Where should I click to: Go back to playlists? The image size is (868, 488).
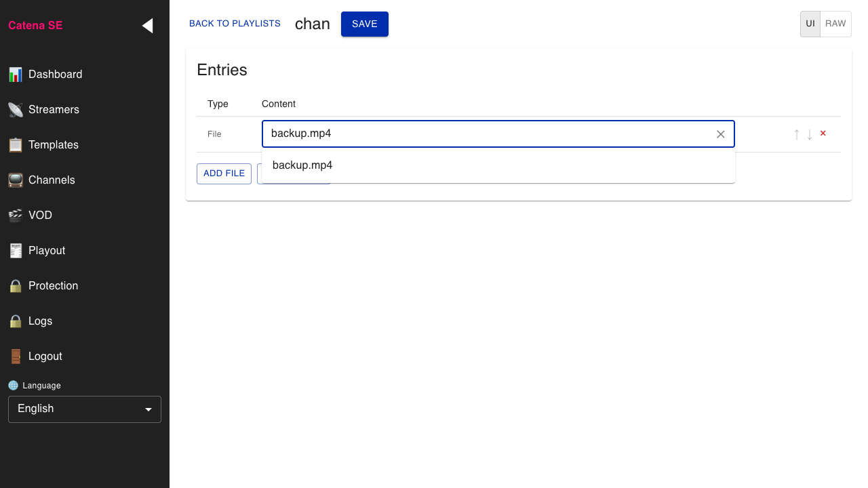[235, 24]
